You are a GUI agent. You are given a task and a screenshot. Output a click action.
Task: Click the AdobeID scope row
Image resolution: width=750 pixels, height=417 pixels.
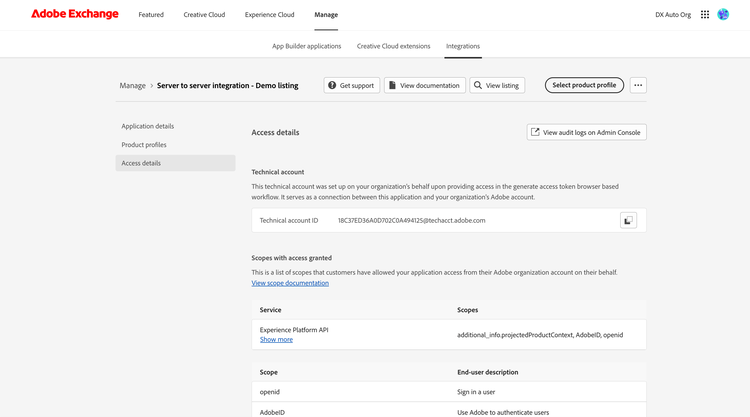click(449, 412)
